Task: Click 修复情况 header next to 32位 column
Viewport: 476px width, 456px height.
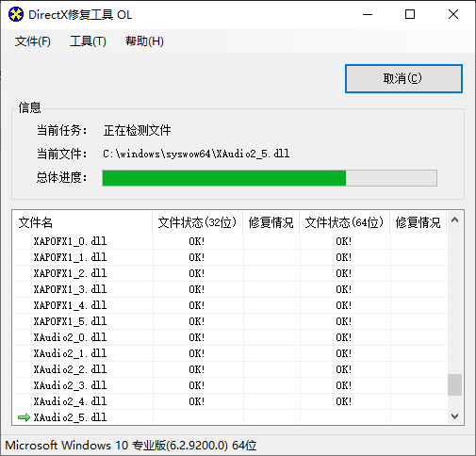Action: coord(271,222)
